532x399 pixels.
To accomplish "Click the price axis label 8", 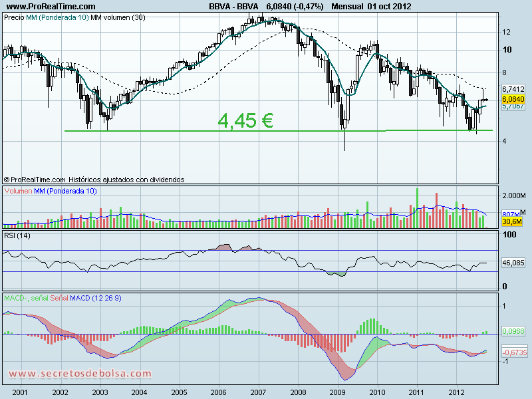I will [505, 72].
